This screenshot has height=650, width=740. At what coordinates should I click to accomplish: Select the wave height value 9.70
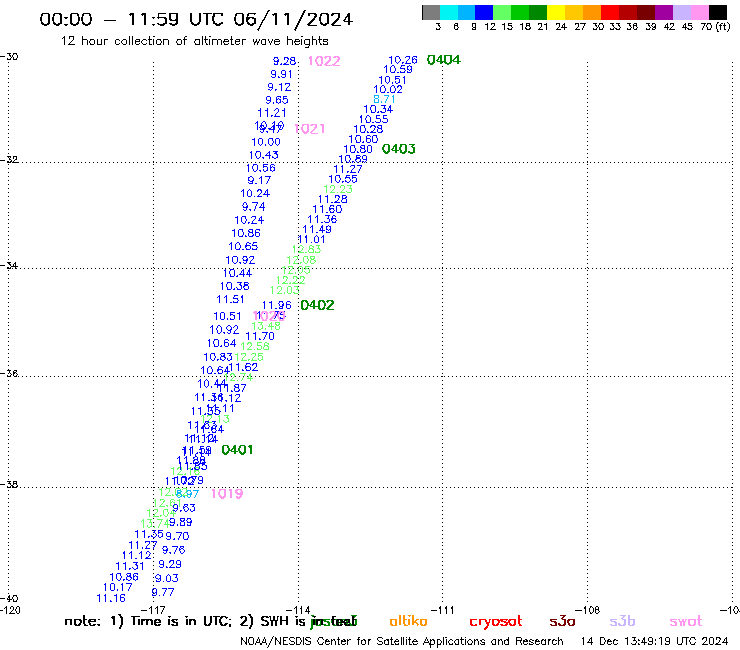[x=177, y=536]
